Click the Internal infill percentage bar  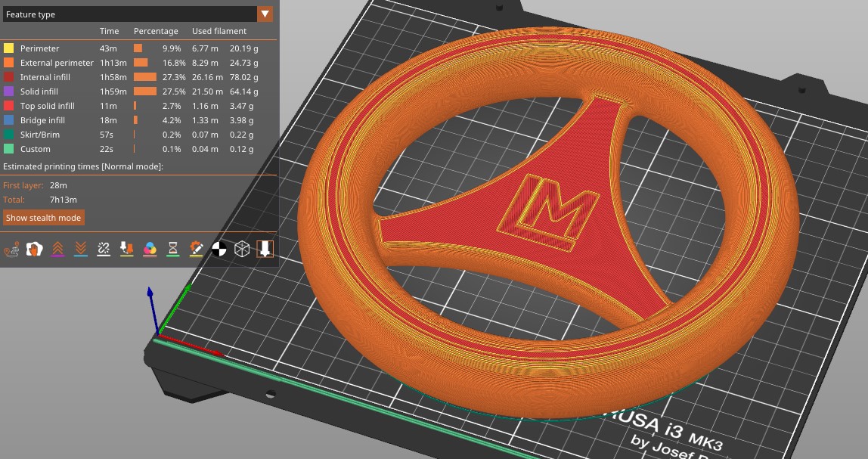(x=145, y=77)
